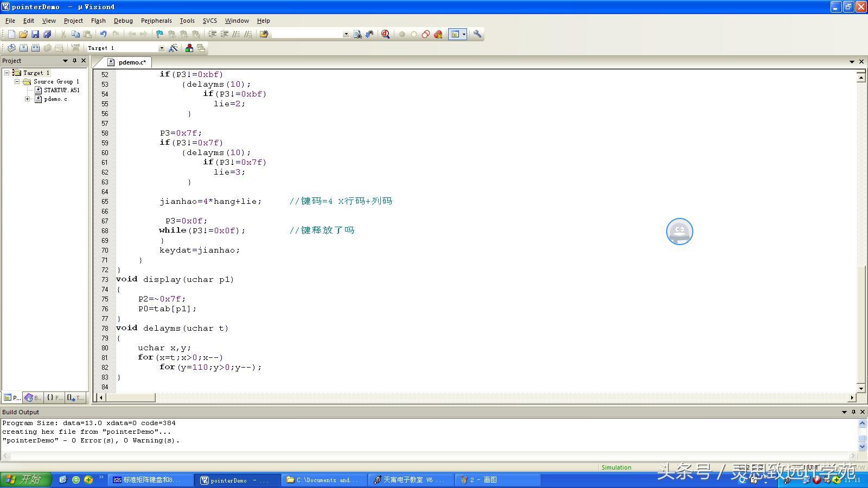The image size is (868, 488).
Task: Insert a bookmark with the flag icon
Action: 159,34
